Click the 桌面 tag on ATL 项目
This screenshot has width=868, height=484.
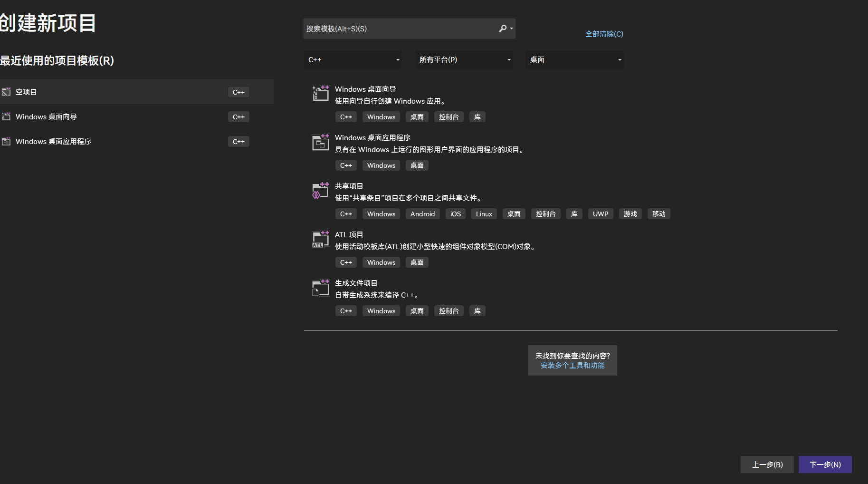[x=417, y=262]
